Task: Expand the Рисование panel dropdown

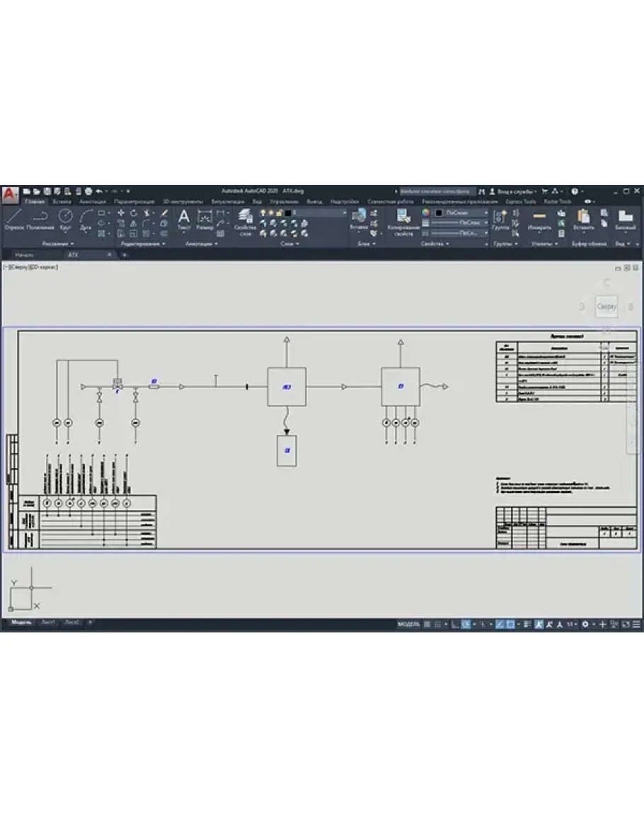Action: tap(58, 244)
